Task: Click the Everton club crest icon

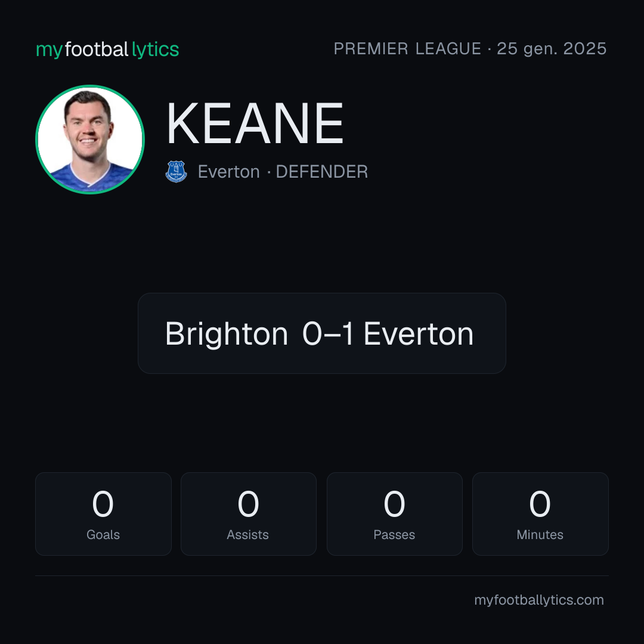Action: 176,171
